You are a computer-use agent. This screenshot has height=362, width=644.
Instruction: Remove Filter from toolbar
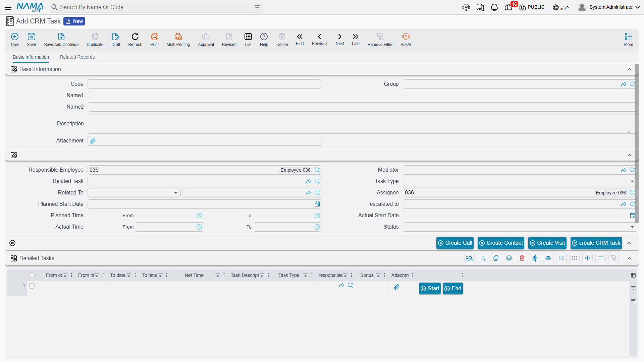[x=380, y=39]
